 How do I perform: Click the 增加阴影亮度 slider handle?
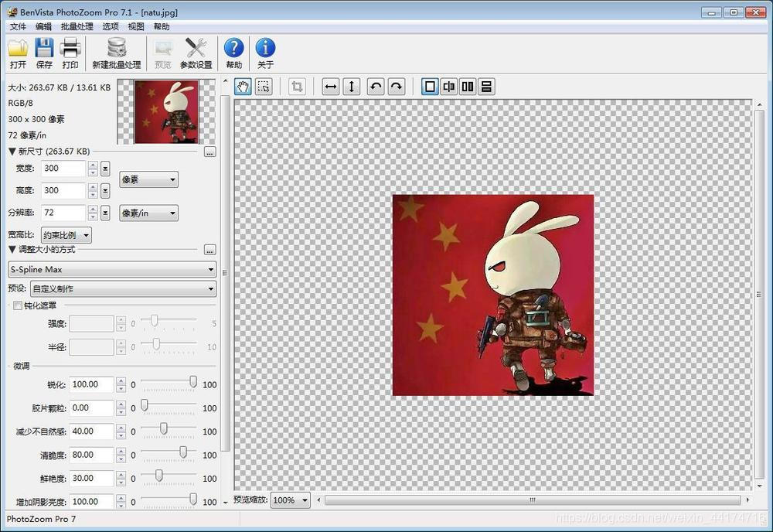point(193,499)
